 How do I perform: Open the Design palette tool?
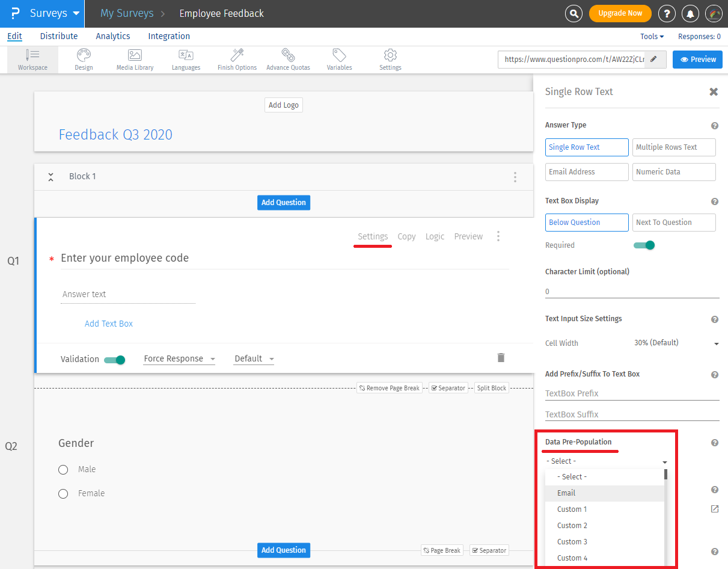click(84, 60)
